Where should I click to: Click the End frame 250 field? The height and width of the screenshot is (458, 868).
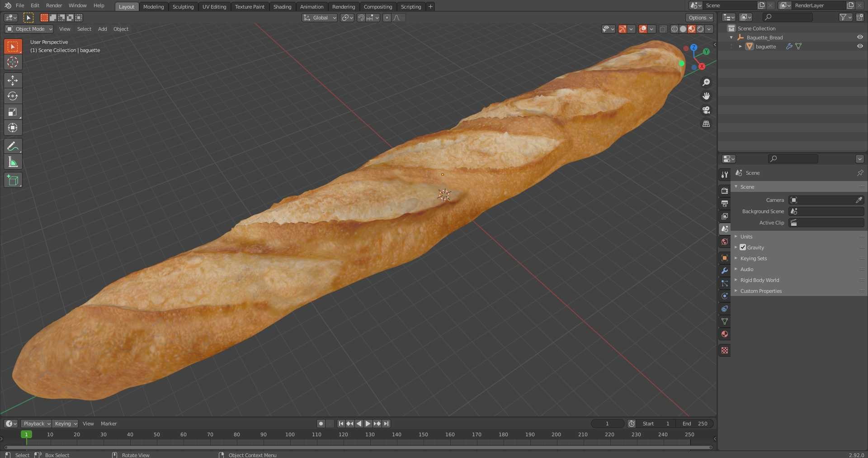[x=695, y=424]
